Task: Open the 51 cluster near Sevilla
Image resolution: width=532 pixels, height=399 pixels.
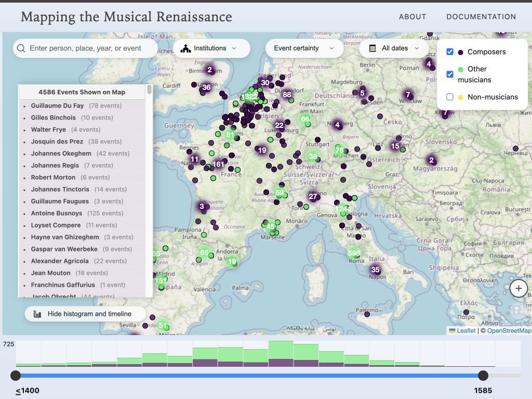Action: click(x=163, y=325)
